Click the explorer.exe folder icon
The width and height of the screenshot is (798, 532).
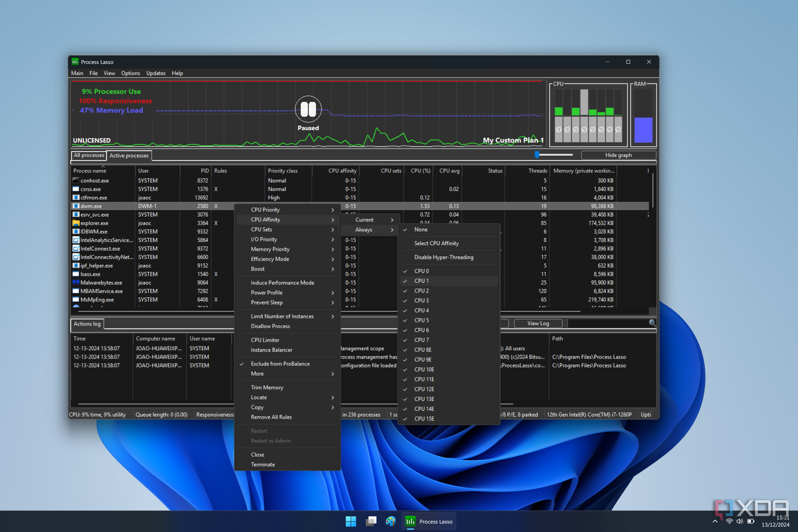pyautogui.click(x=76, y=223)
